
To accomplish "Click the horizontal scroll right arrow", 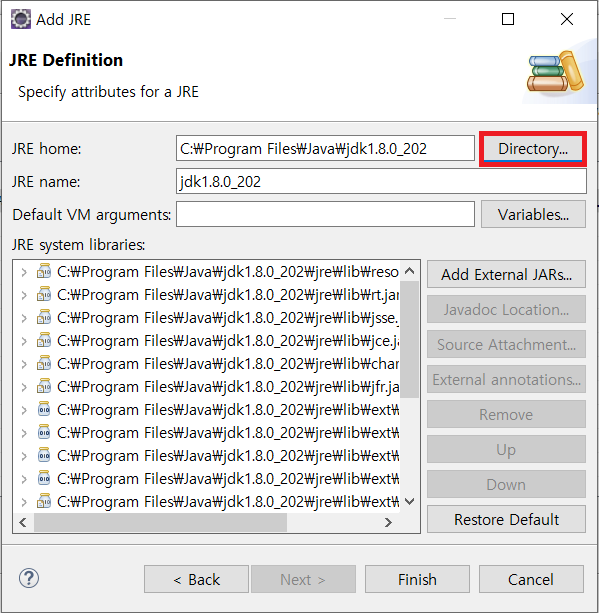I will pos(388,522).
